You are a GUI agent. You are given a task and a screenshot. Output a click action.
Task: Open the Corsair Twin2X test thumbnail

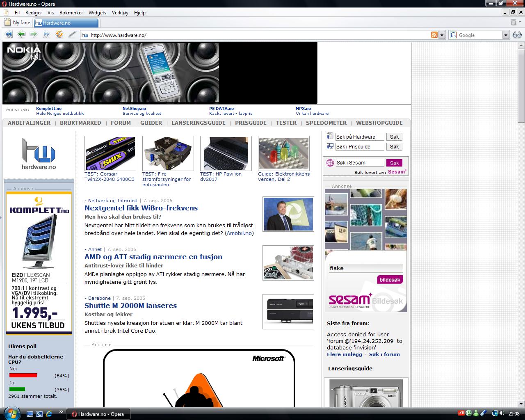110,153
